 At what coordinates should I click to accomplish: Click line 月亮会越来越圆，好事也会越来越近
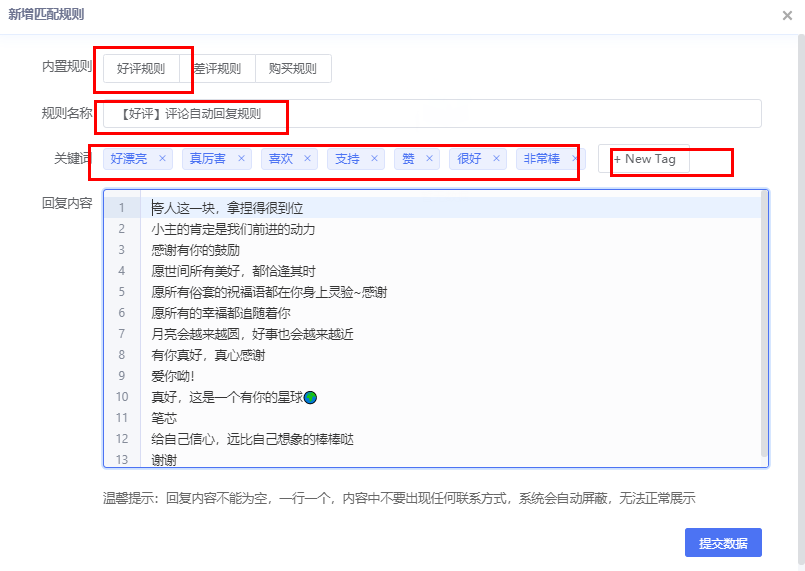pos(252,334)
